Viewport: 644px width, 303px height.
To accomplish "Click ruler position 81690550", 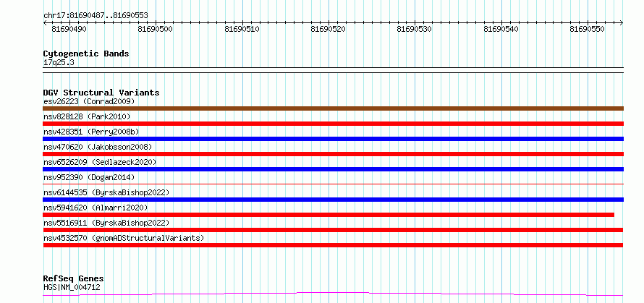I will coord(588,29).
